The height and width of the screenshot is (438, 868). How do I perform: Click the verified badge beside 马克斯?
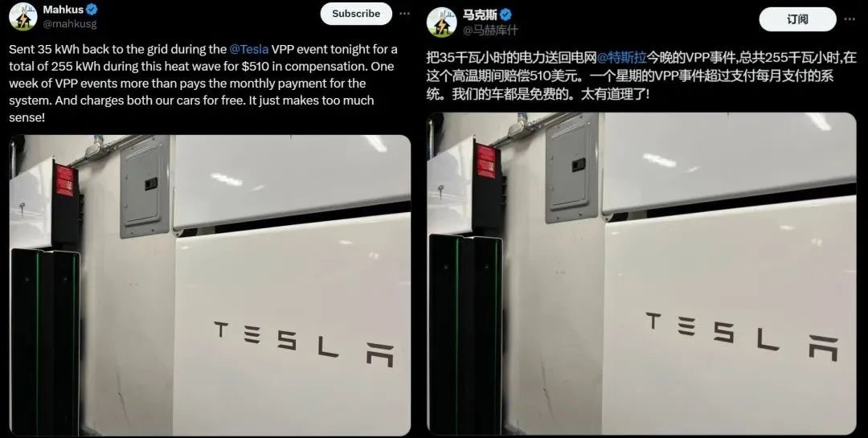(x=506, y=15)
